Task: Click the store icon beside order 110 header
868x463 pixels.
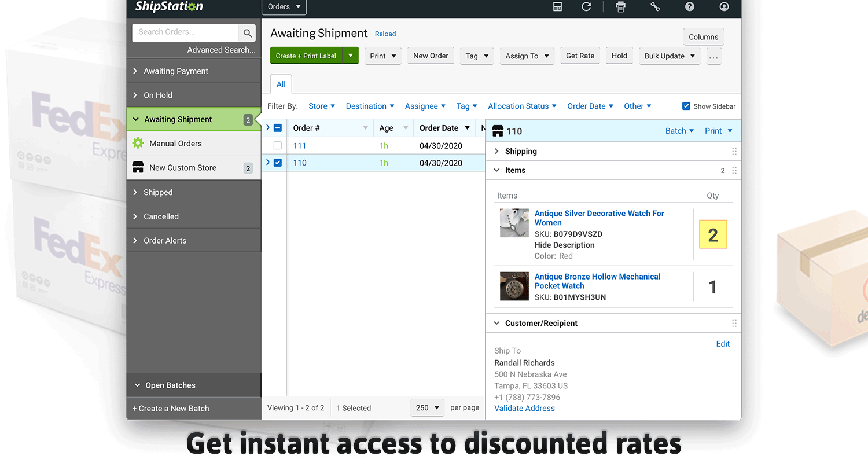Action: pos(498,131)
